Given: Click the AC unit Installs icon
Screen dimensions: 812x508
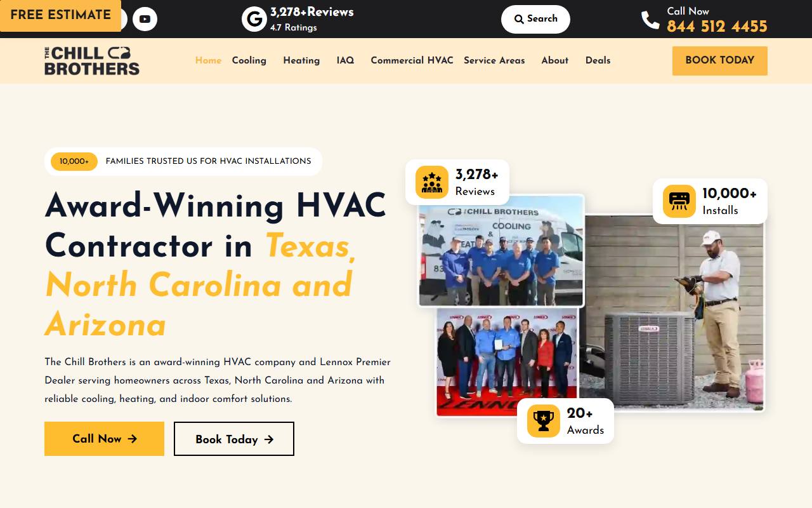Looking at the screenshot, I should click(679, 201).
